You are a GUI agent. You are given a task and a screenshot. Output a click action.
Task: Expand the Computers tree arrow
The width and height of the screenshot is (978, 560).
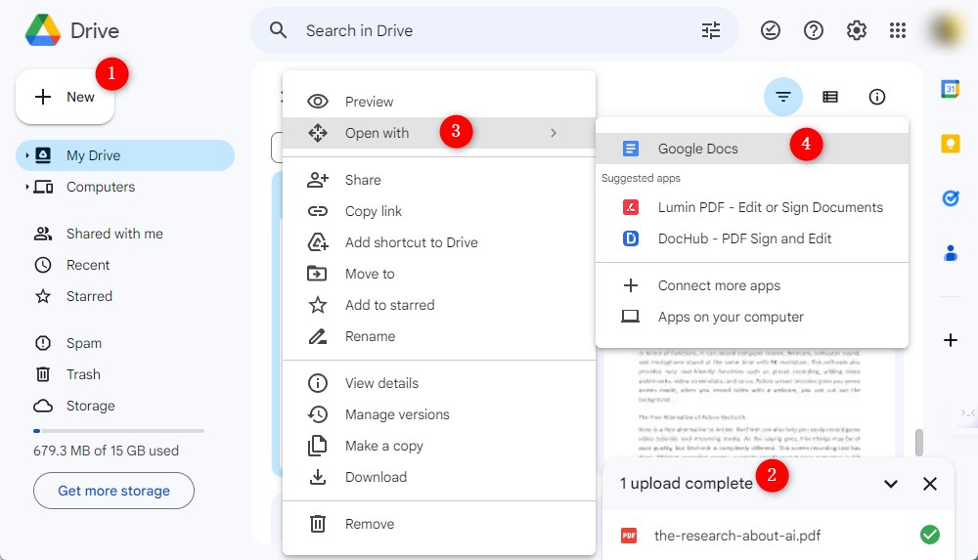[26, 187]
